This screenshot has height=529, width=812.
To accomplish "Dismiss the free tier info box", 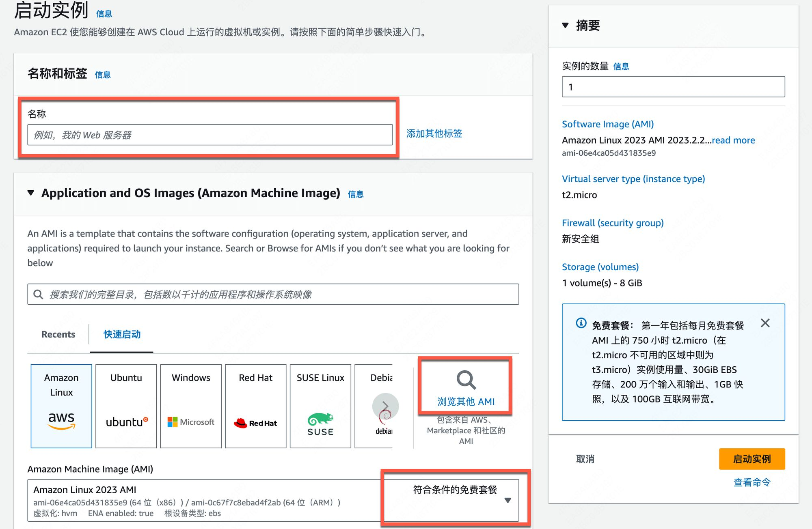I will tap(765, 323).
